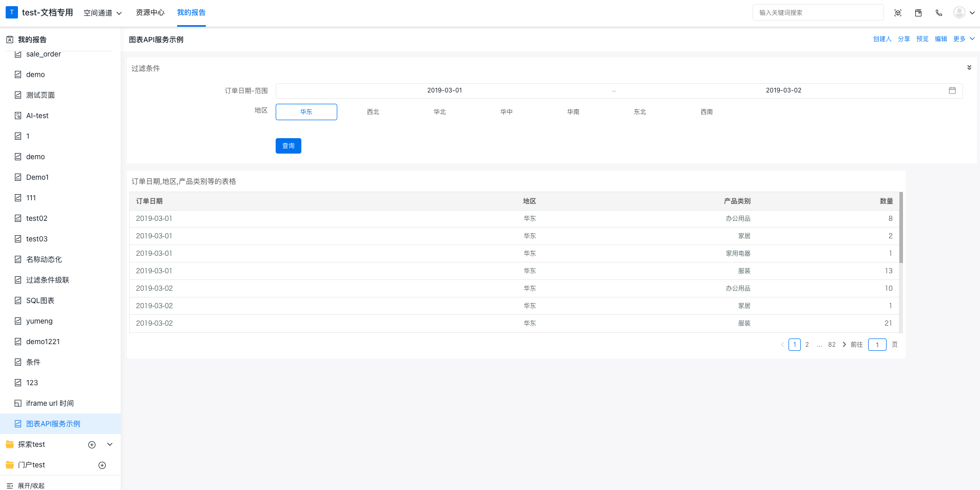Add item to 探索test folder
Screen dimensions: 980x490
pos(92,445)
